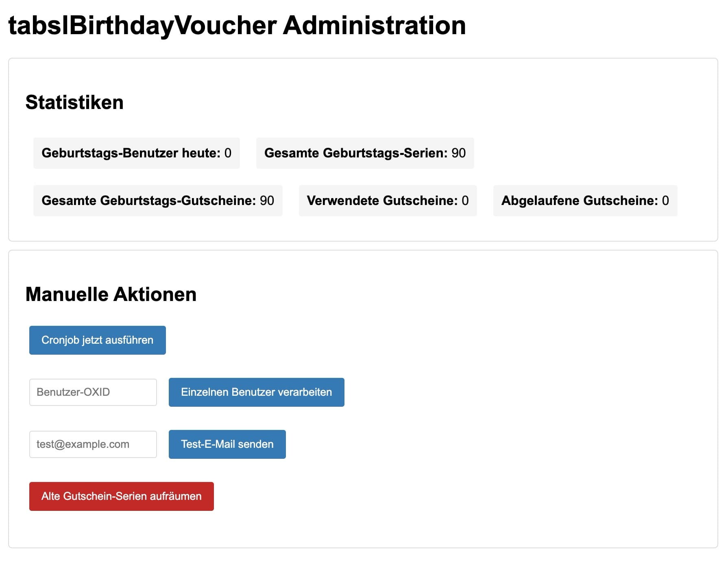Click the test@example.com email field
The image size is (728, 567).
pos(93,444)
